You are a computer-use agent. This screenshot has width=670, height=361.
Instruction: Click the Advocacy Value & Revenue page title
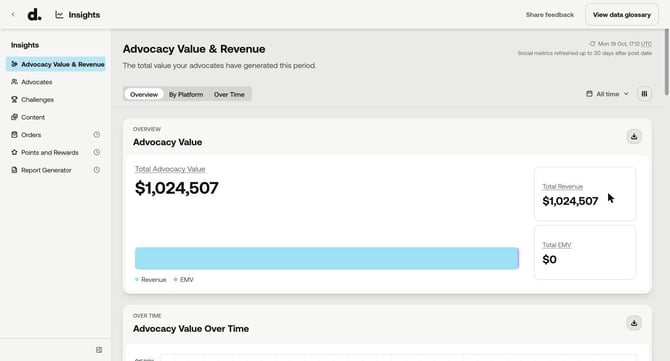(194, 49)
